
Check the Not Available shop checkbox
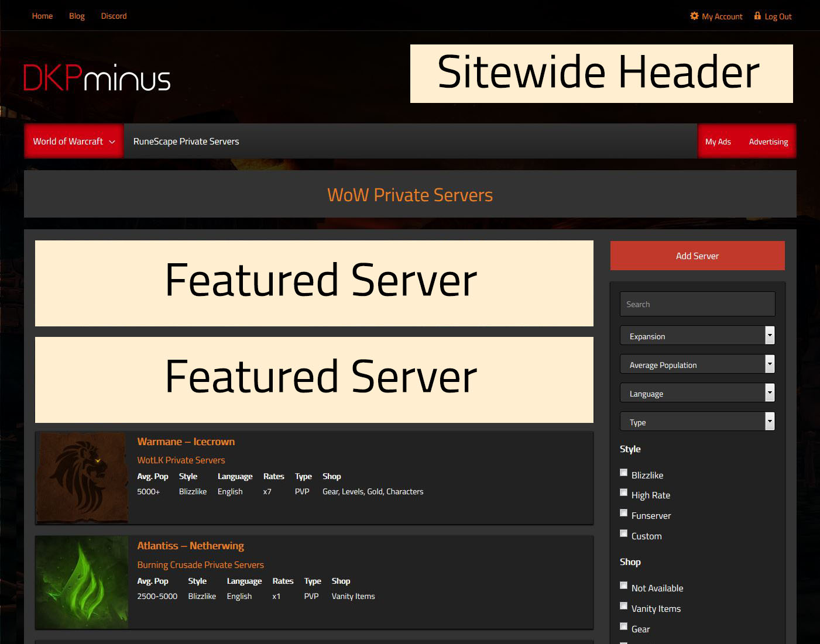click(623, 586)
